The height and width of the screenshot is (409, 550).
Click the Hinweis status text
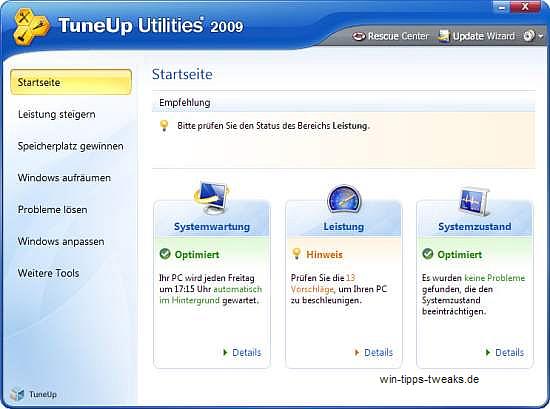tap(324, 254)
